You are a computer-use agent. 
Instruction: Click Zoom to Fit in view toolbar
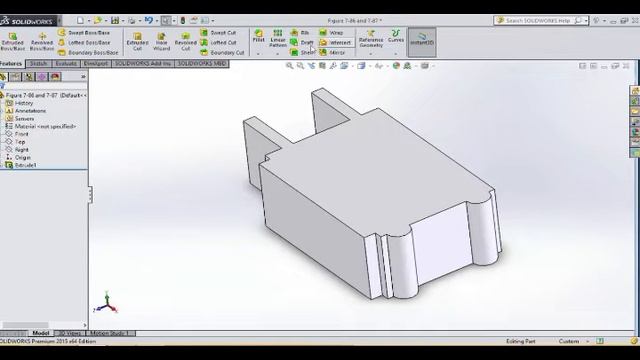tap(289, 66)
